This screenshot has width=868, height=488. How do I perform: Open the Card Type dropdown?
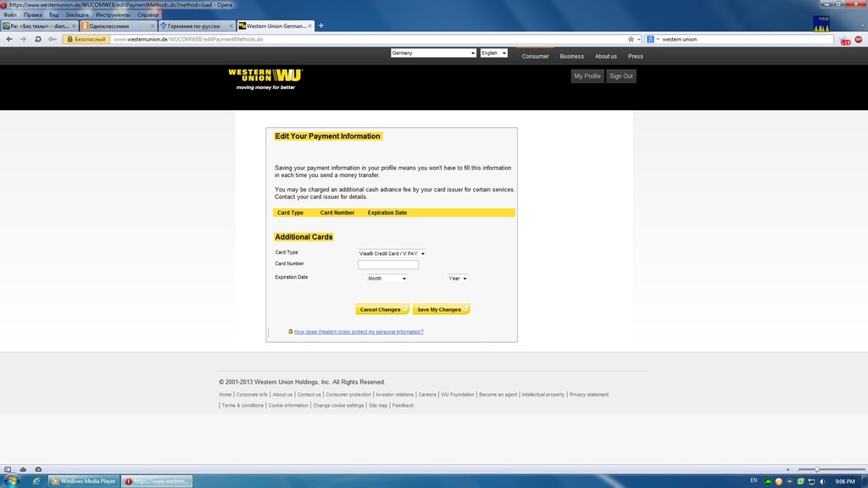392,253
